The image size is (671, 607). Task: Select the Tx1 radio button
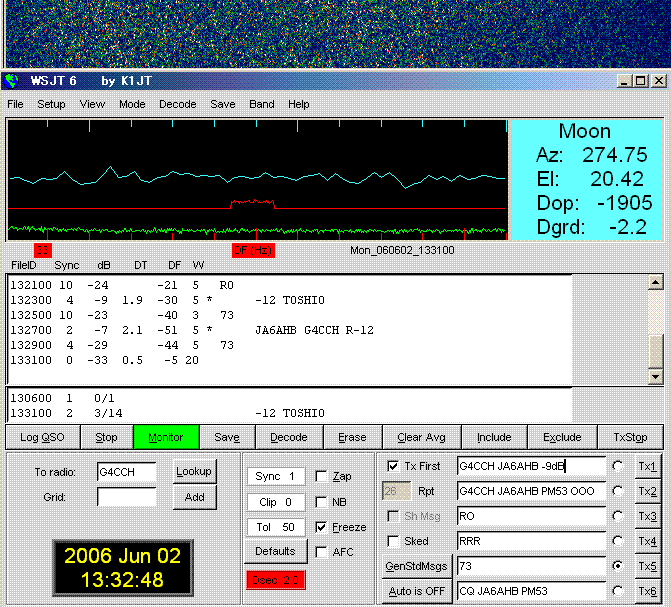tap(620, 467)
